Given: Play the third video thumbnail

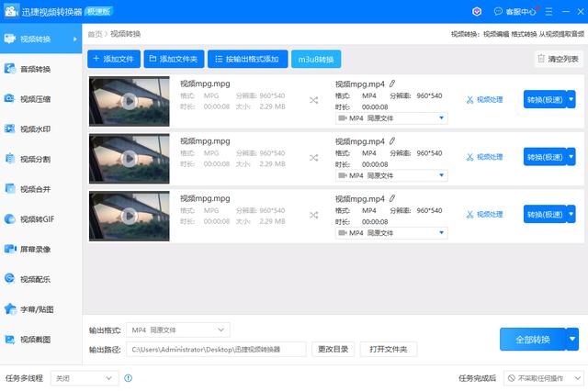Looking at the screenshot, I should (x=130, y=216).
